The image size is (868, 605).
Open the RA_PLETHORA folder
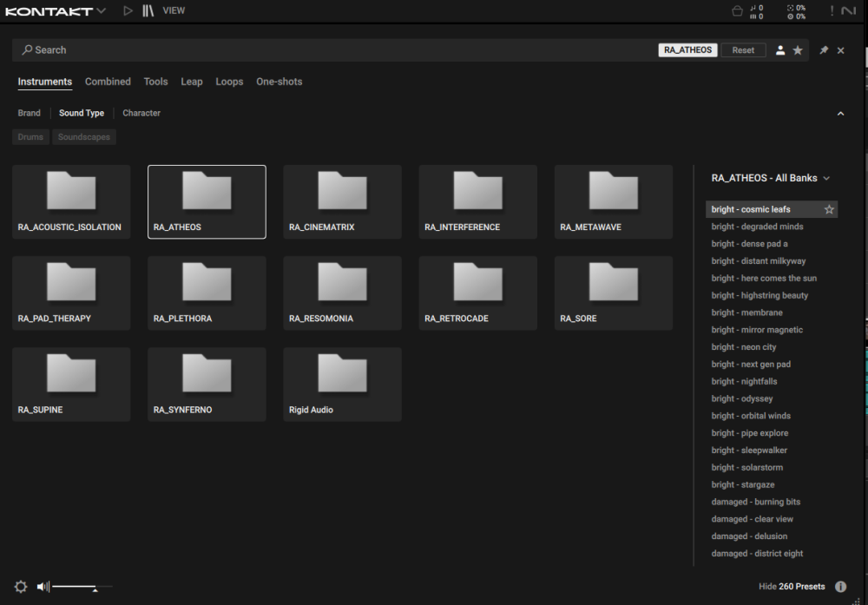click(x=207, y=293)
